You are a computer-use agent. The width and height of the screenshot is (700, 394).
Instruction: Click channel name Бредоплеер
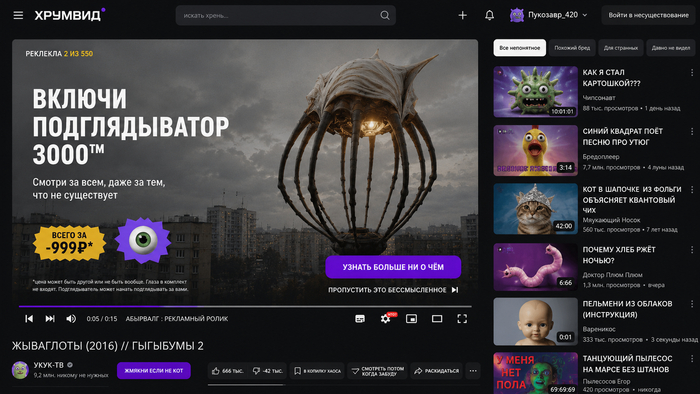(601, 157)
